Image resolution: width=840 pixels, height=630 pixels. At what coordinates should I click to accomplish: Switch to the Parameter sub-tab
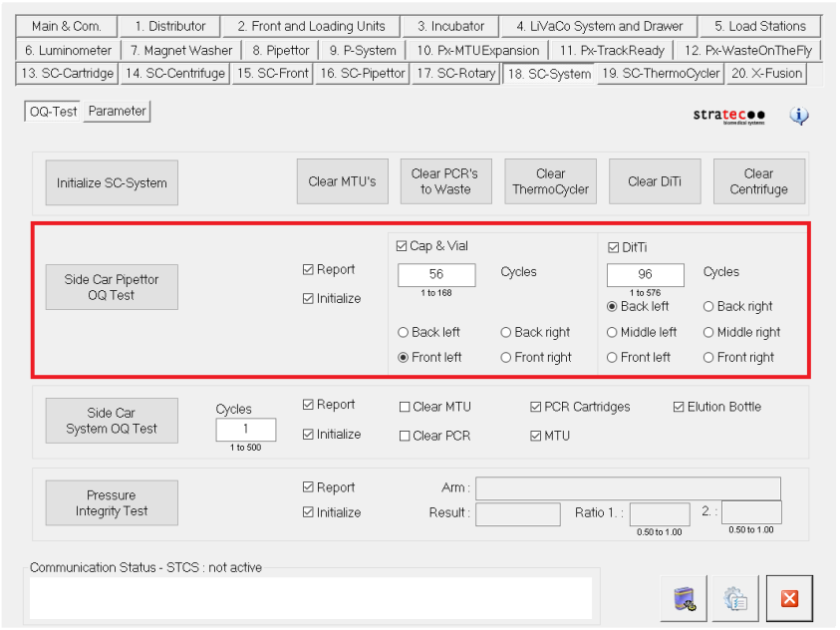[117, 112]
